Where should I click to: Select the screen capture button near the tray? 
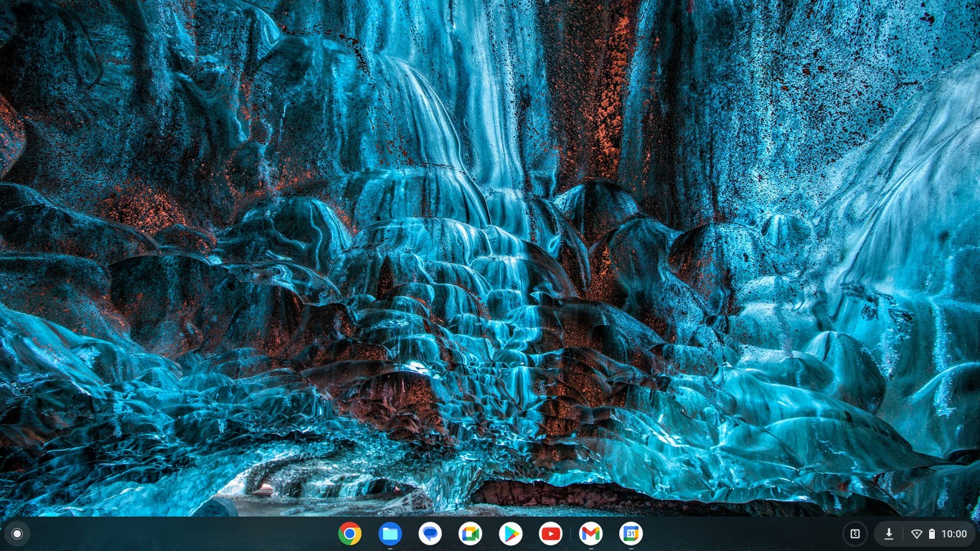(854, 534)
